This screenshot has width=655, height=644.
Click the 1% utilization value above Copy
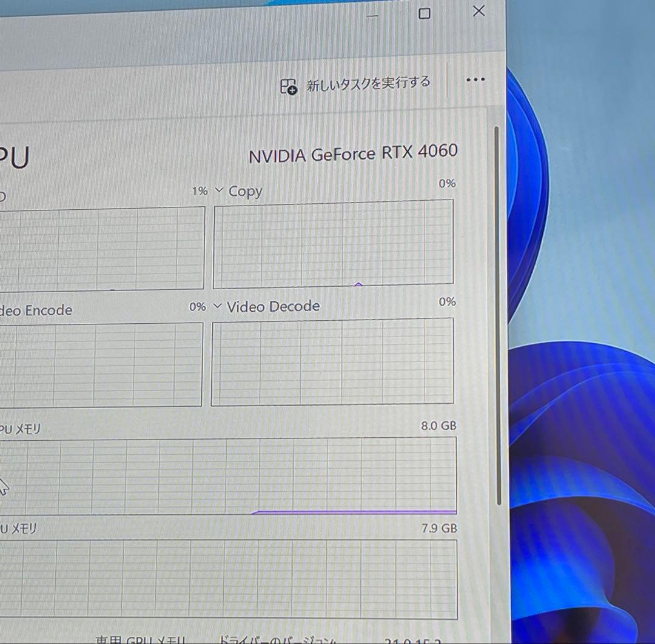pyautogui.click(x=200, y=190)
